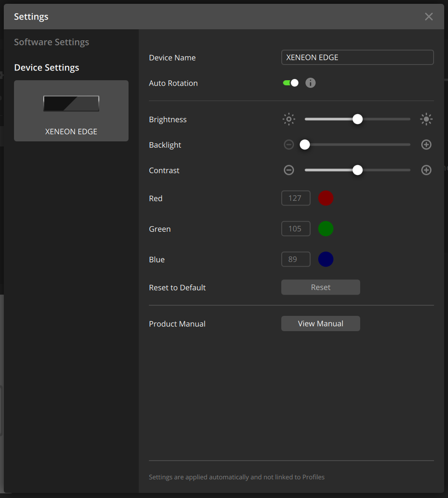448x498 pixels.
Task: Click the Product Manual label
Action: pyautogui.click(x=177, y=324)
